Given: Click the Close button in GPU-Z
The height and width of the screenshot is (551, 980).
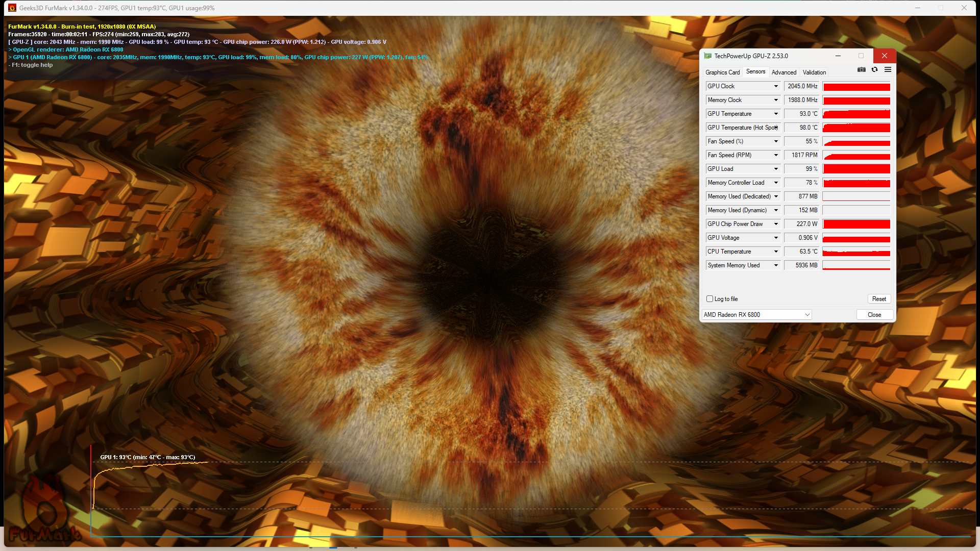Looking at the screenshot, I should (x=874, y=315).
